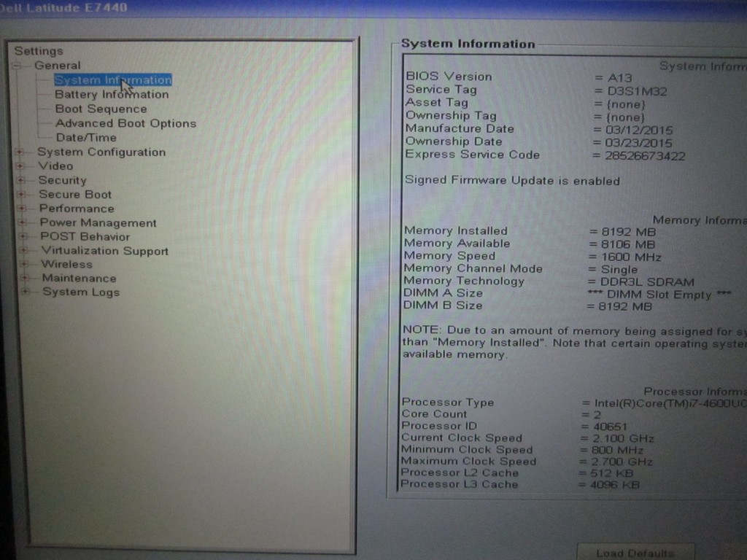Click the "System Information" panel heading
Image resolution: width=747 pixels, height=560 pixels.
[x=468, y=44]
